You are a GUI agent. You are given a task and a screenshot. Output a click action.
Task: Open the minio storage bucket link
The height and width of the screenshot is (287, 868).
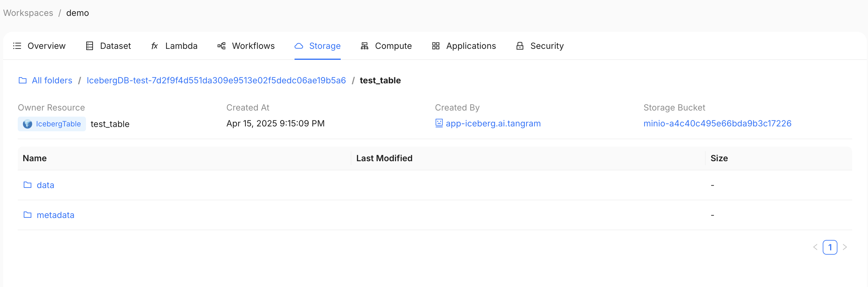718,123
